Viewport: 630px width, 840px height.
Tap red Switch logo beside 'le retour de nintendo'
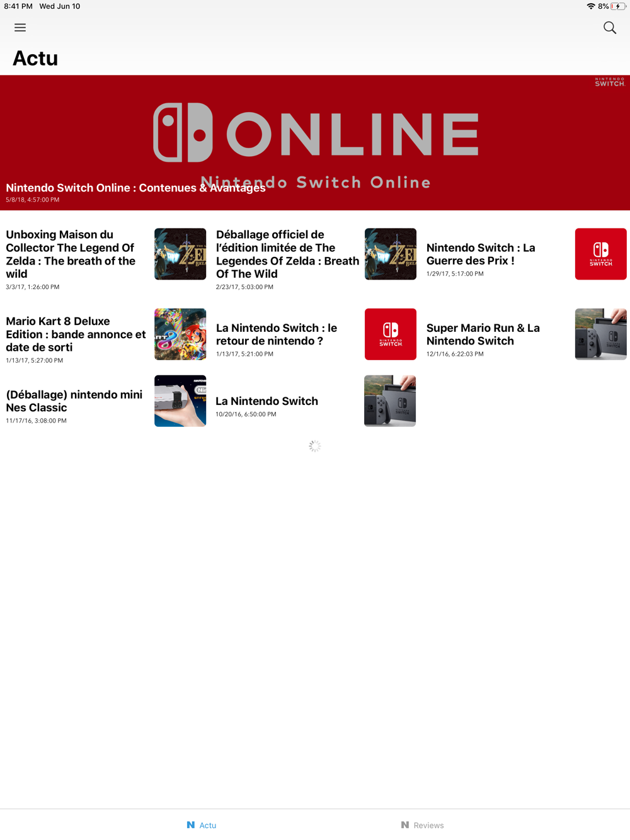(x=391, y=334)
